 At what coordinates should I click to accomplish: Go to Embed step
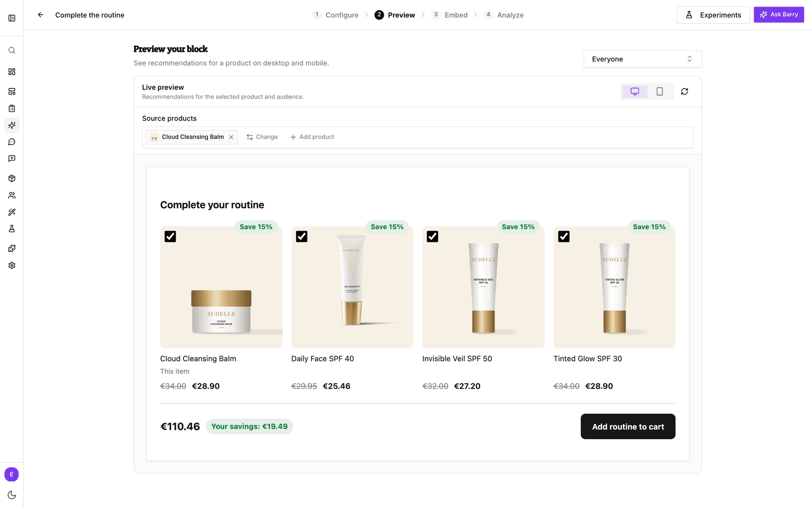click(x=450, y=15)
